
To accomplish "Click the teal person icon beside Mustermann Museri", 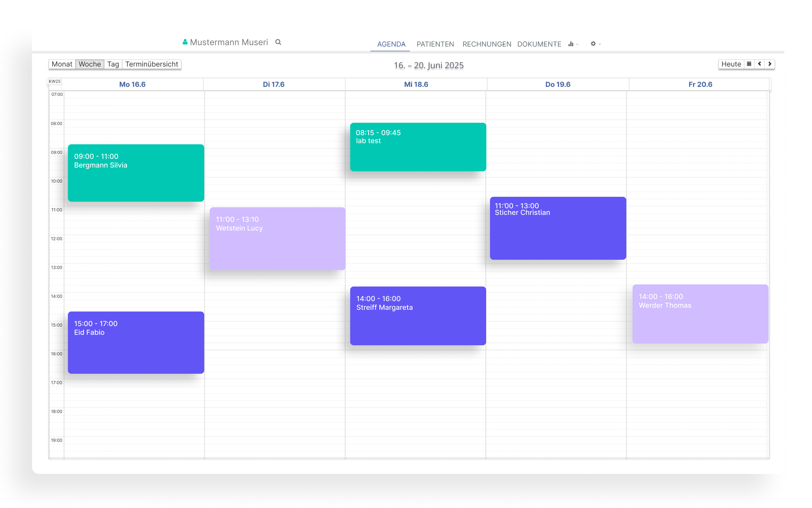I will point(185,42).
